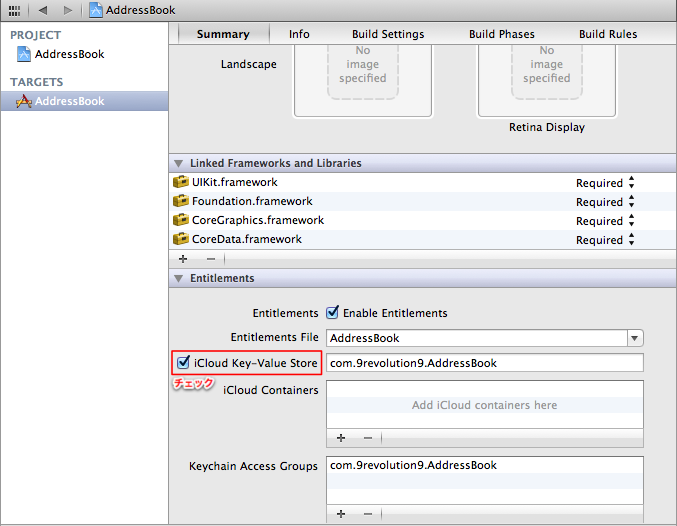Go back with the left arrow
The height and width of the screenshot is (526, 677).
pos(43,10)
